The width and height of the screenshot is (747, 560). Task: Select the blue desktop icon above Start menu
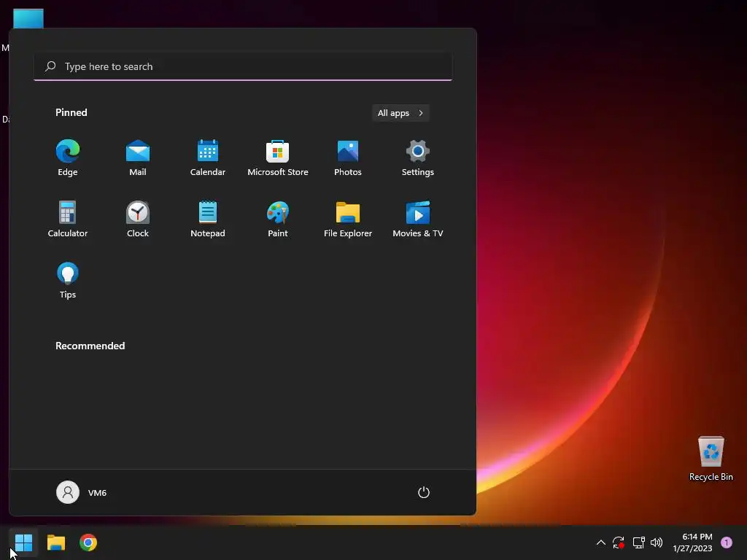point(28,18)
